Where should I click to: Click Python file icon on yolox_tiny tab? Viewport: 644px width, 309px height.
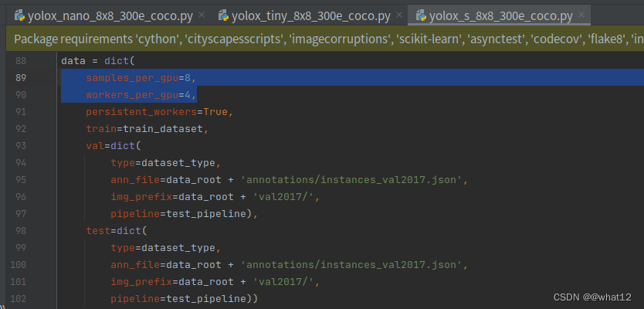(223, 16)
